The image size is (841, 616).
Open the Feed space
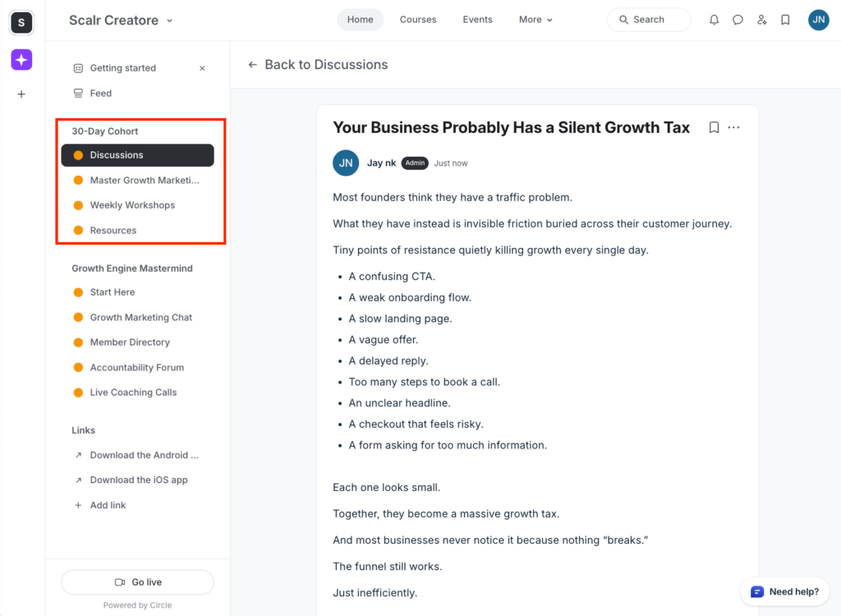click(x=137, y=94)
